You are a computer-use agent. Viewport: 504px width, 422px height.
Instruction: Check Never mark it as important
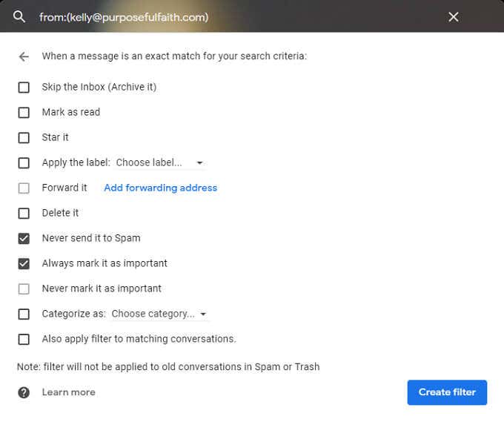point(24,289)
